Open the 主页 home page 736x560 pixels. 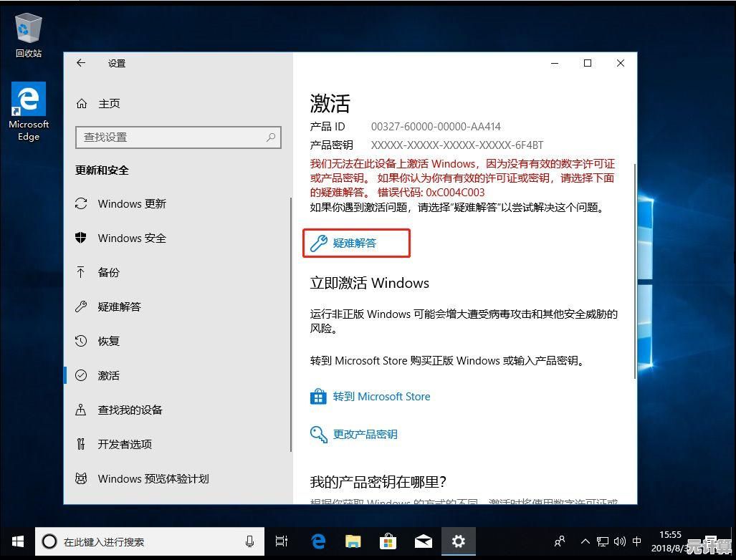108,104
